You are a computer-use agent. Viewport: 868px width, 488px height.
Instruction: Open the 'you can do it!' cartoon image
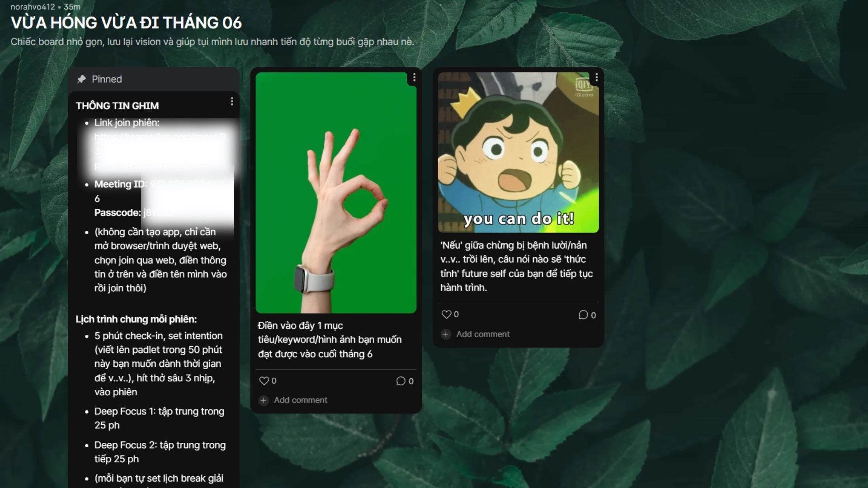(518, 153)
